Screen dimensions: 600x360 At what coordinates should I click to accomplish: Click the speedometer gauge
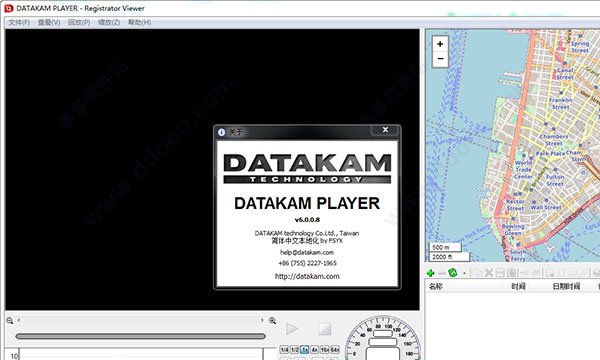(x=383, y=338)
